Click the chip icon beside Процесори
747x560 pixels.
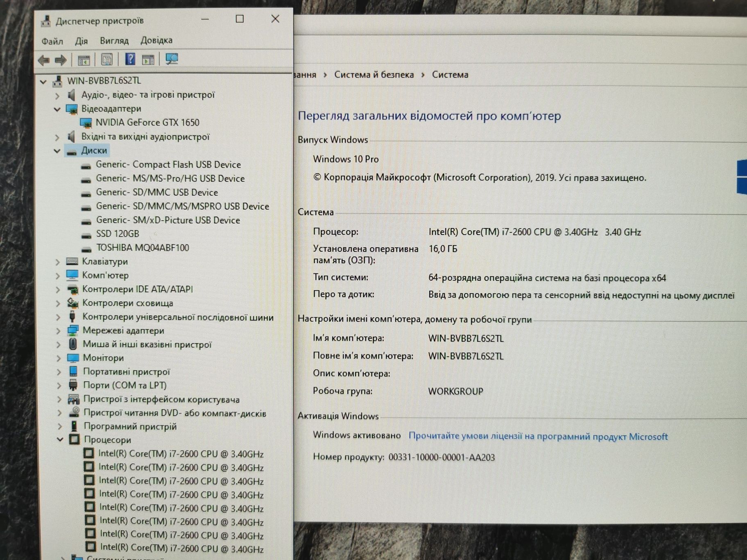[x=74, y=440]
